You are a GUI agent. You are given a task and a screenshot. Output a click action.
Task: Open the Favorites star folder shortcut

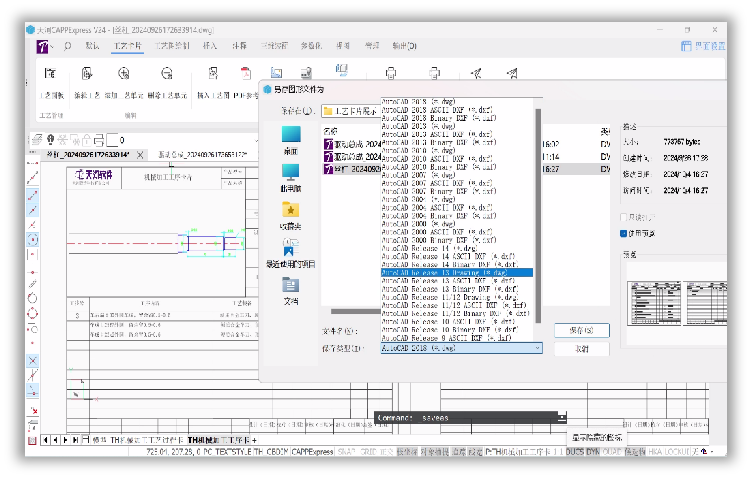click(x=291, y=215)
